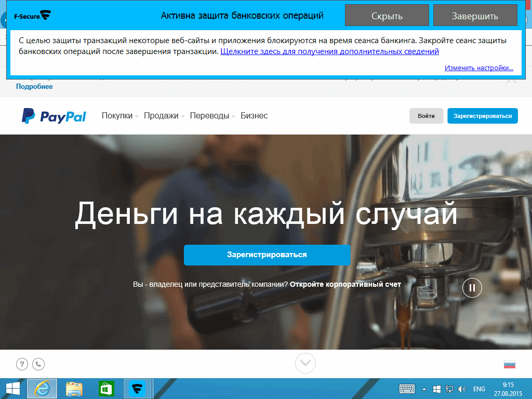Image resolution: width=532 pixels, height=399 pixels.
Task: Select the Бизнес menu item
Action: pos(254,116)
